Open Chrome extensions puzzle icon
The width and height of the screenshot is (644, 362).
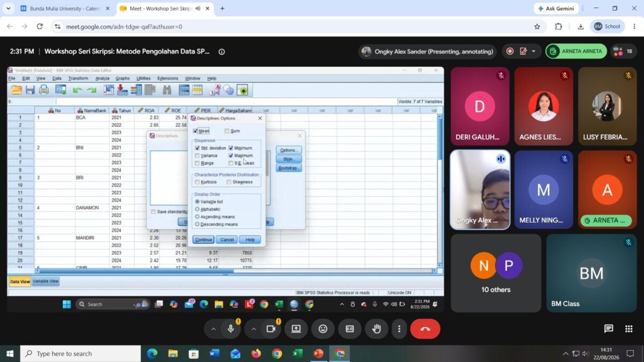pos(559,26)
